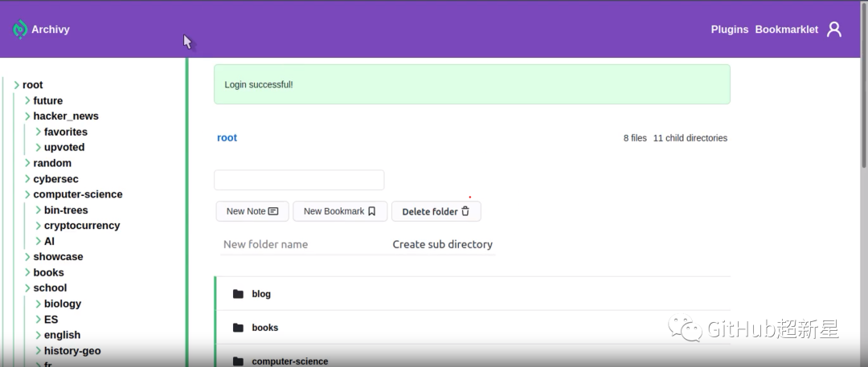Screen dimensions: 868x367
Task: Select computer-science in the sidebar tree
Action: click(78, 194)
